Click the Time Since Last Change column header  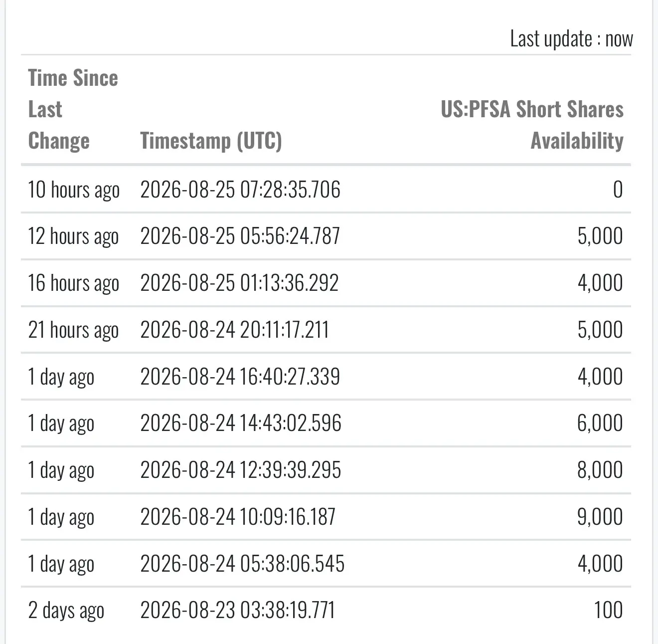click(x=74, y=109)
